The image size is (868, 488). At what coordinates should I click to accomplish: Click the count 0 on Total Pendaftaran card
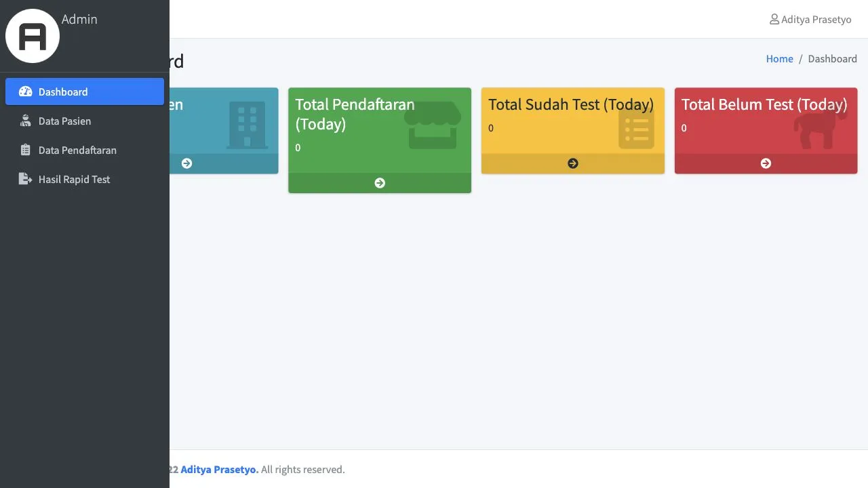pyautogui.click(x=298, y=148)
